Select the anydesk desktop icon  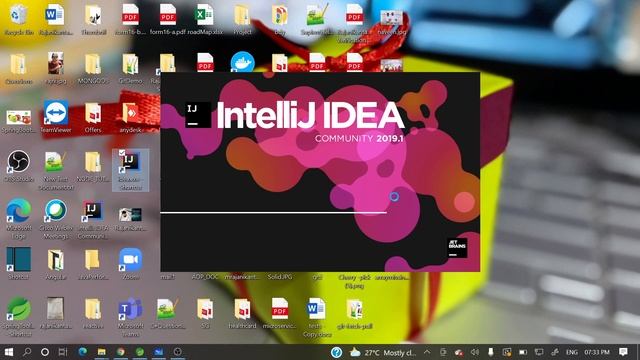130,116
